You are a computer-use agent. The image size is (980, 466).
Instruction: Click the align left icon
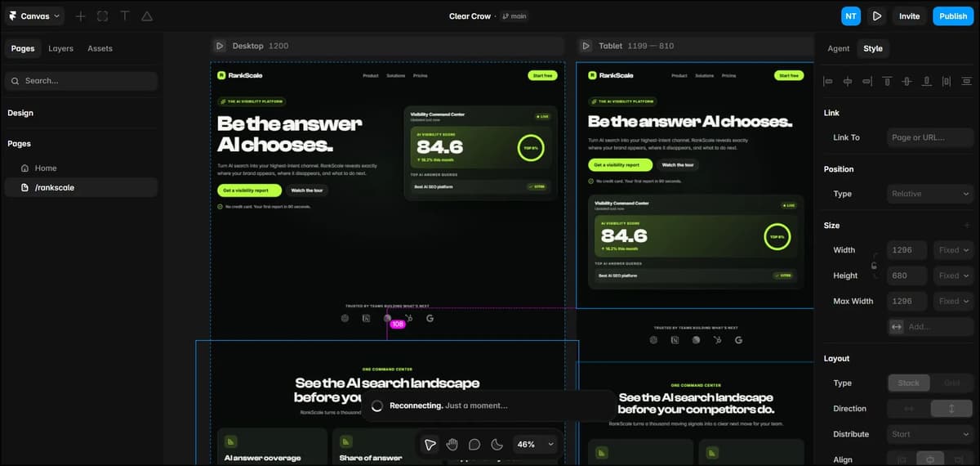click(x=827, y=81)
